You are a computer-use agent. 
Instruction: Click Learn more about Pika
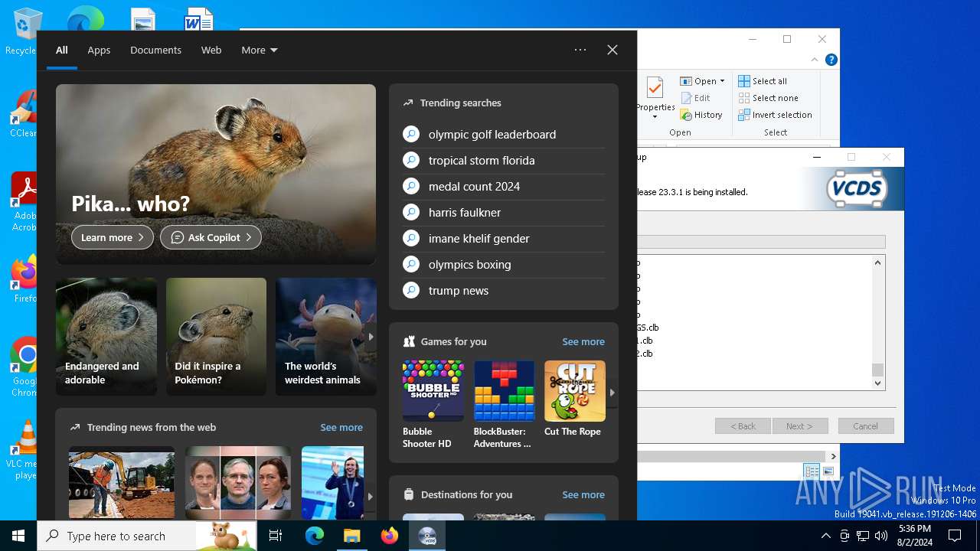point(113,237)
